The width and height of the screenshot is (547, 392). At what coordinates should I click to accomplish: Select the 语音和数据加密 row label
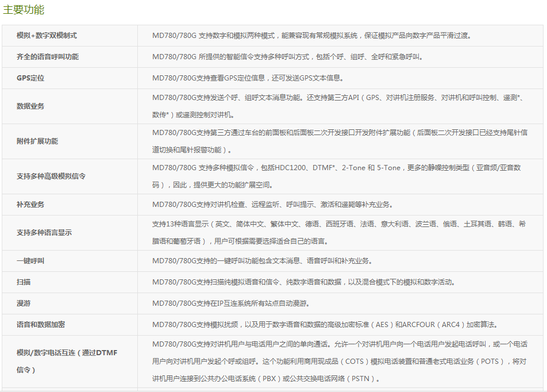pyautogui.click(x=40, y=325)
